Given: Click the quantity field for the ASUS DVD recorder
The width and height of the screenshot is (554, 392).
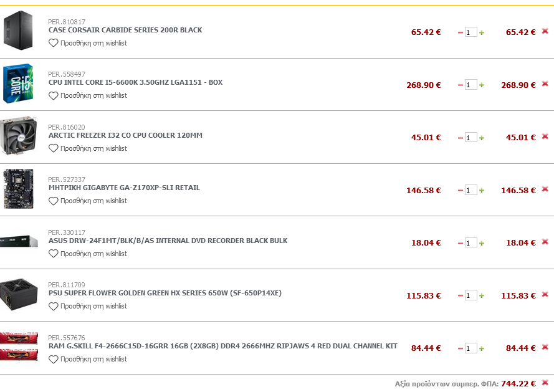Looking at the screenshot, I should click(470, 242).
